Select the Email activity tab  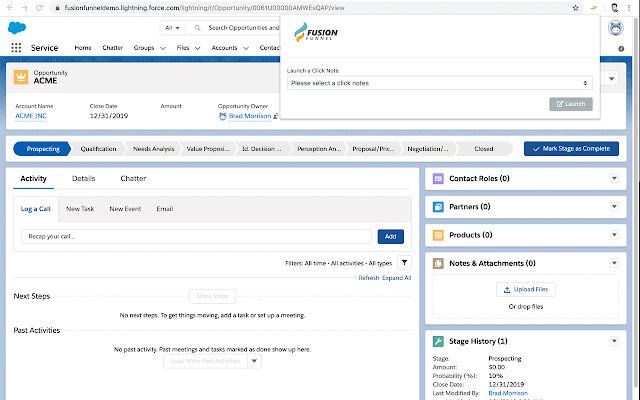click(164, 209)
